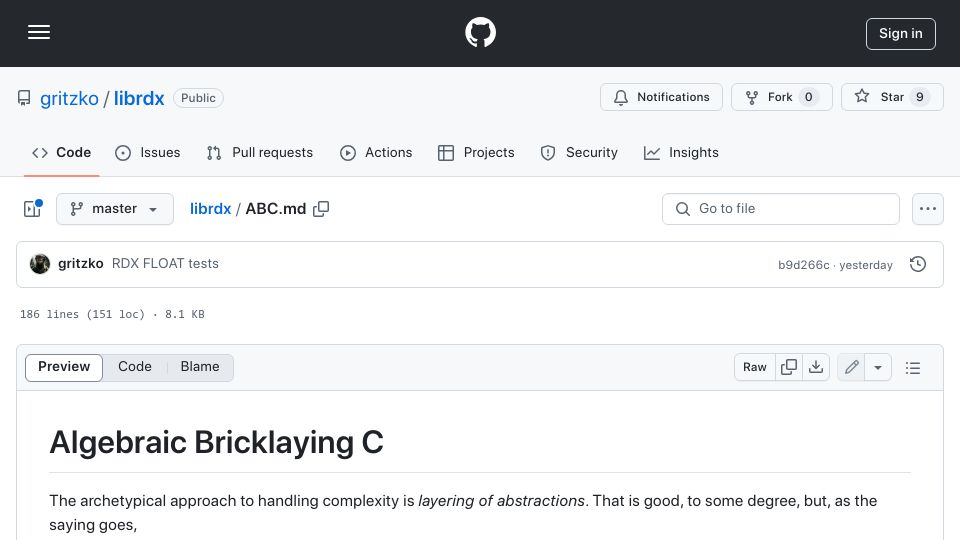Switch to the Code tab

(x=62, y=152)
